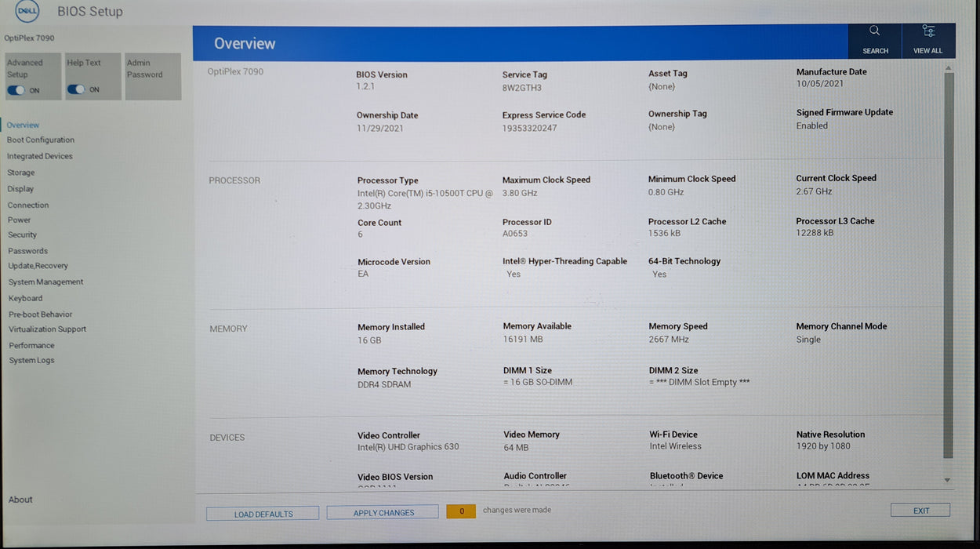Image resolution: width=980 pixels, height=549 pixels.
Task: Open Integrated Devices section
Action: 40,156
